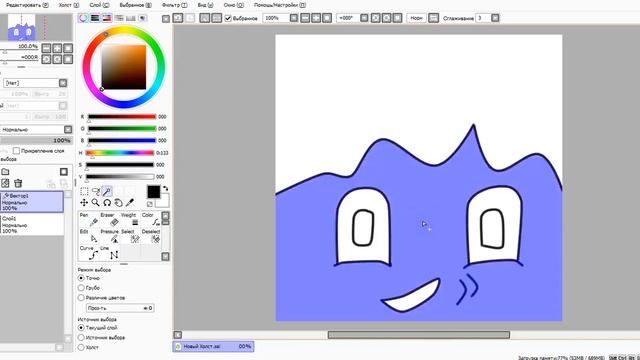
Task: Zoom out using navigator minus button
Action: [47, 48]
